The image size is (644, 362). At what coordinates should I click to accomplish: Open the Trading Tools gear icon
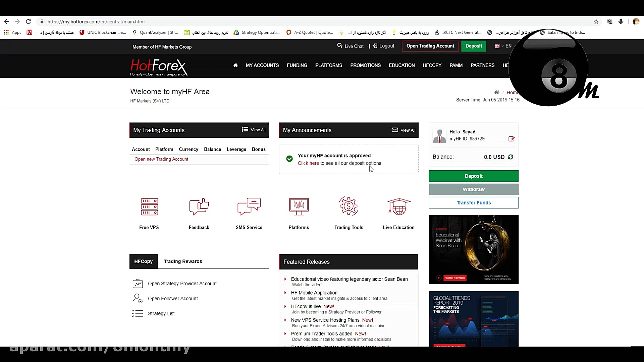click(348, 206)
